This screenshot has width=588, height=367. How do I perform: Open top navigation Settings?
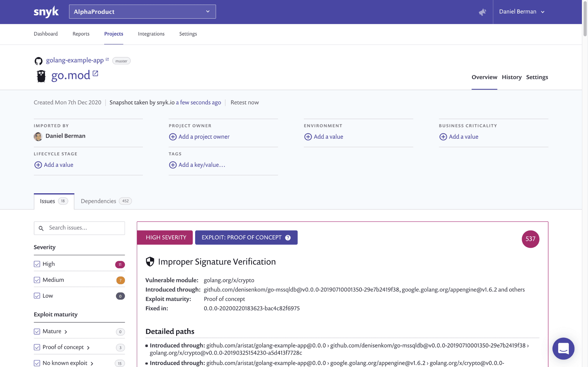click(188, 34)
